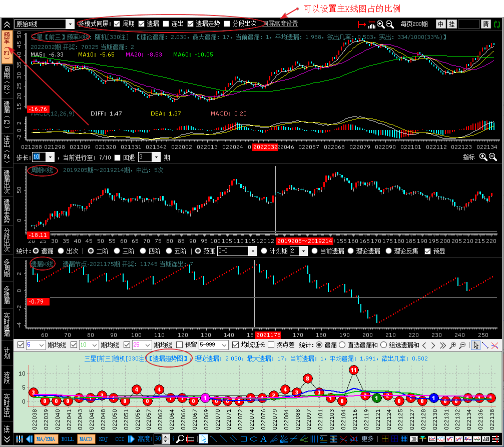Click the empty input box beside 挂 button
504x447 pixels.
(469, 24)
